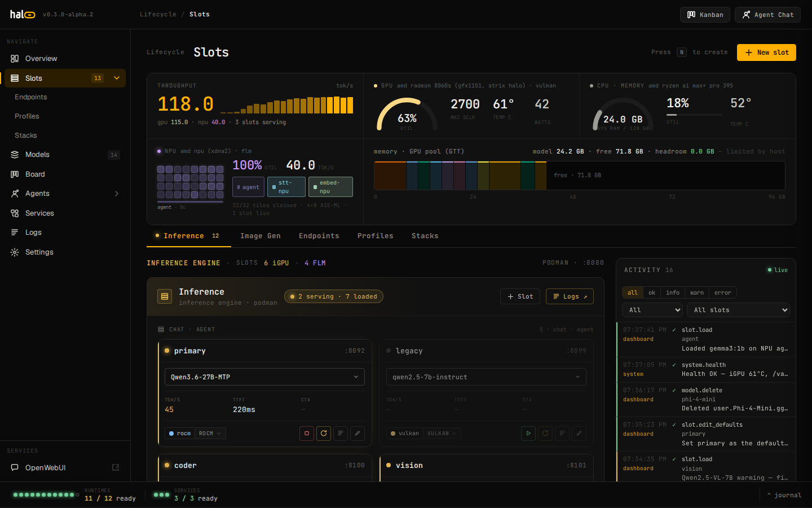
Task: Expand the Agents sidebar submenu
Action: (117, 194)
